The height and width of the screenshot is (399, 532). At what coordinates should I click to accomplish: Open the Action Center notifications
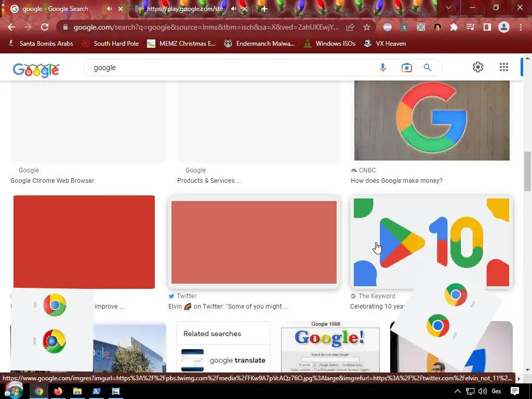click(x=515, y=392)
